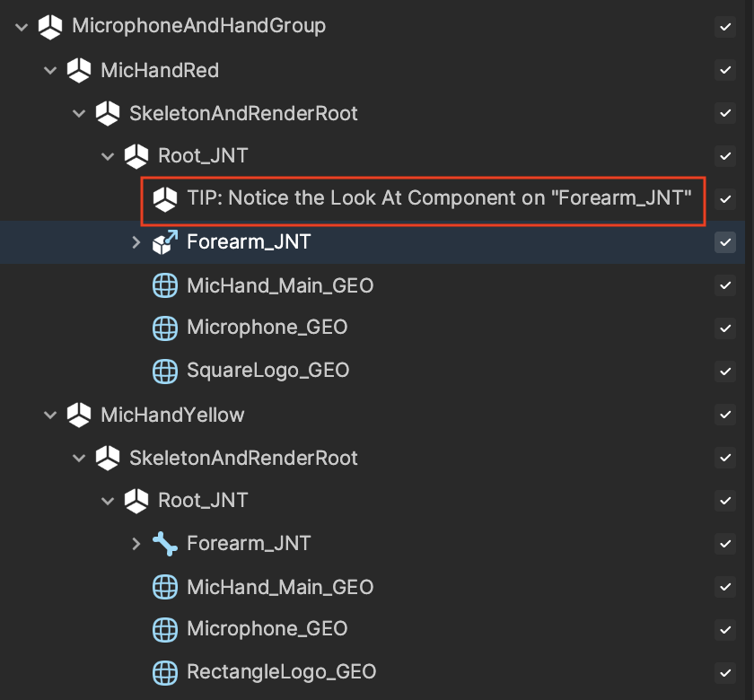Uncheck the visibility checkbox for MicHandRed
Screen dimensions: 754x700
(725, 70)
